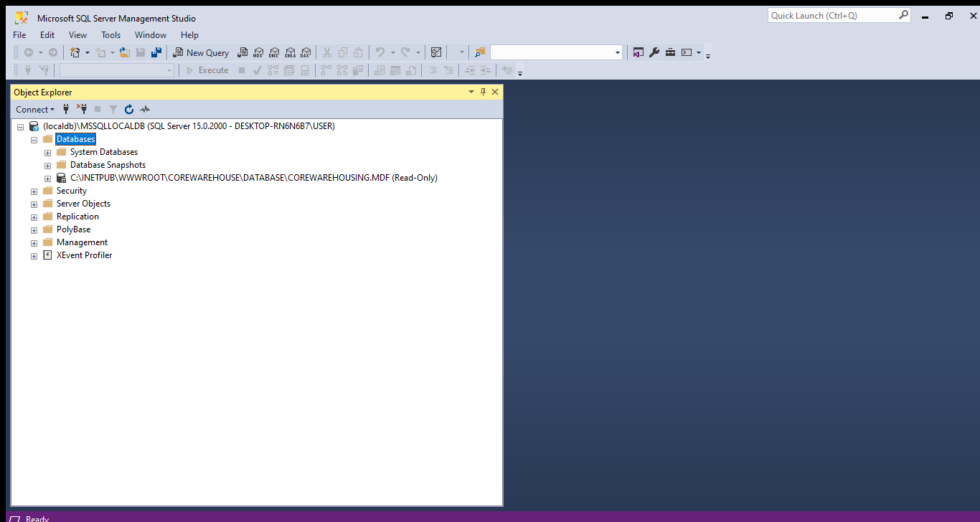Expand the Database Snapshots folder
Viewport: 980px width, 522px height.
pyautogui.click(x=47, y=165)
